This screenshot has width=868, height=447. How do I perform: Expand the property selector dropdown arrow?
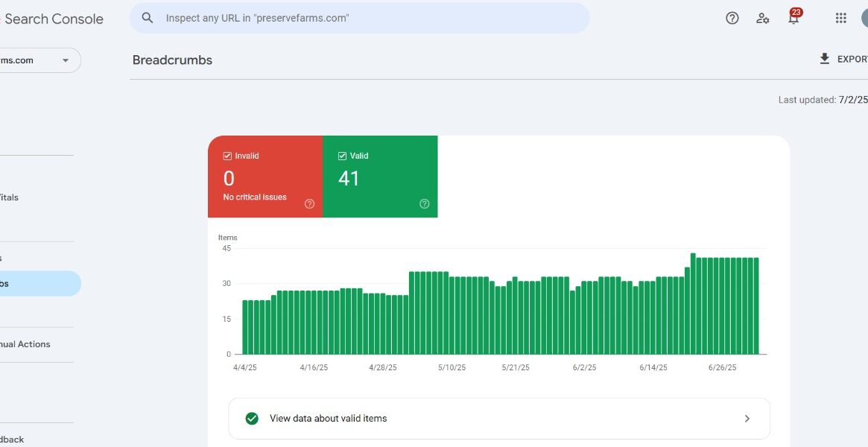(x=66, y=60)
